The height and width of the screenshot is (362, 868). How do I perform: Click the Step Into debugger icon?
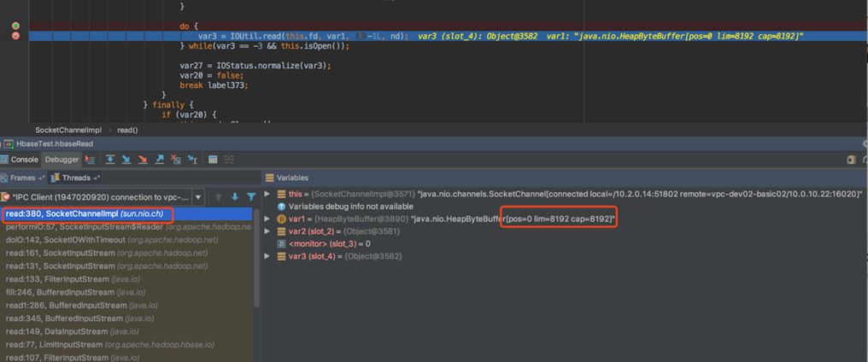coord(126,160)
